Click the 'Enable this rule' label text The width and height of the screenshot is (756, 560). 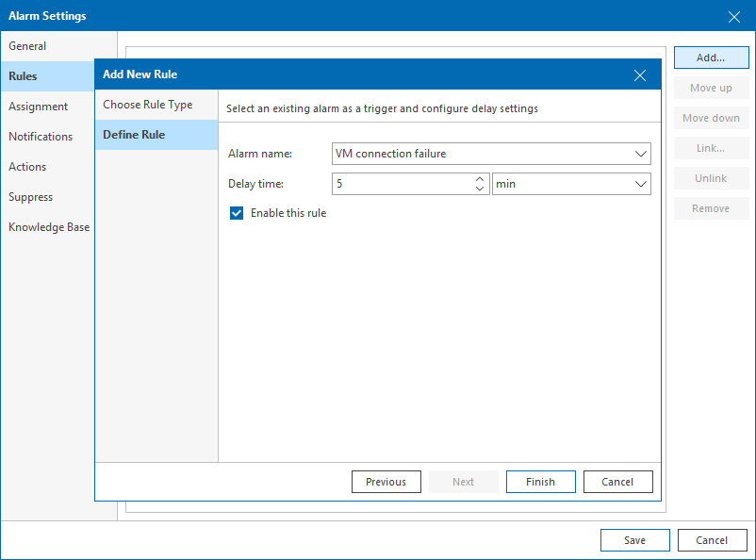click(288, 213)
